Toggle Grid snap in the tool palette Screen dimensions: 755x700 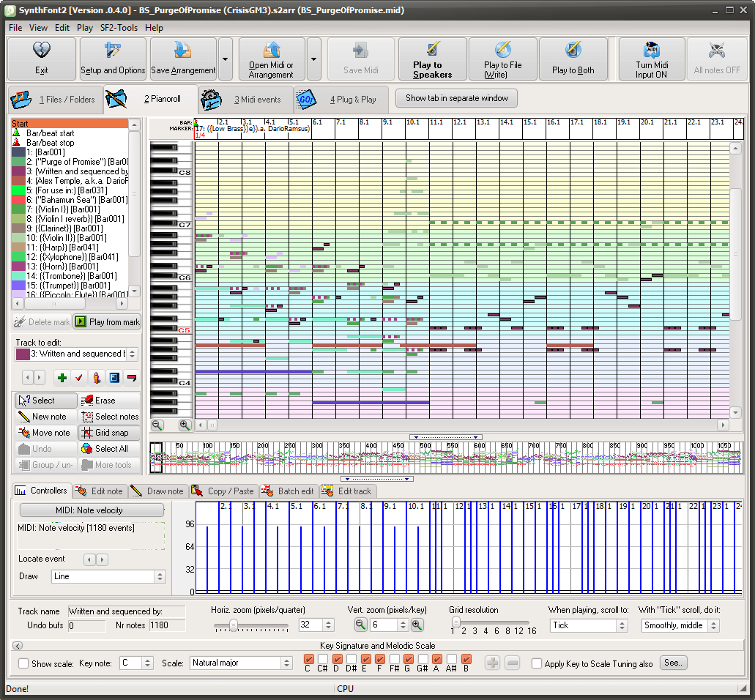[107, 432]
